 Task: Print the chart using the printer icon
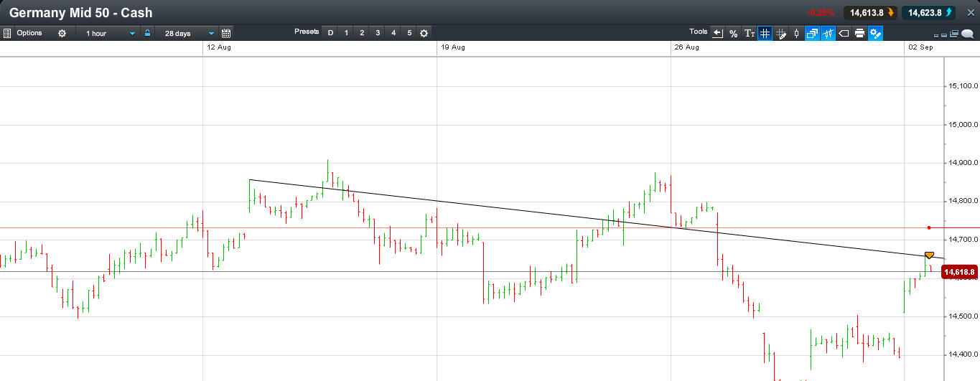click(859, 33)
